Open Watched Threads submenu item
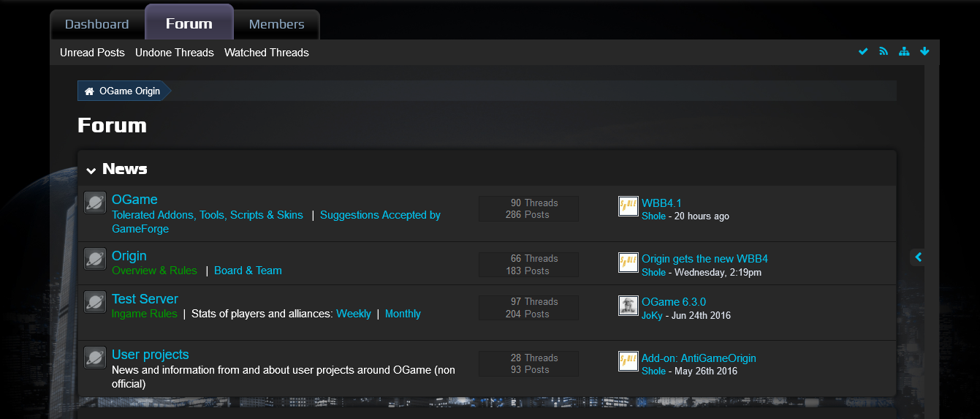 point(267,53)
